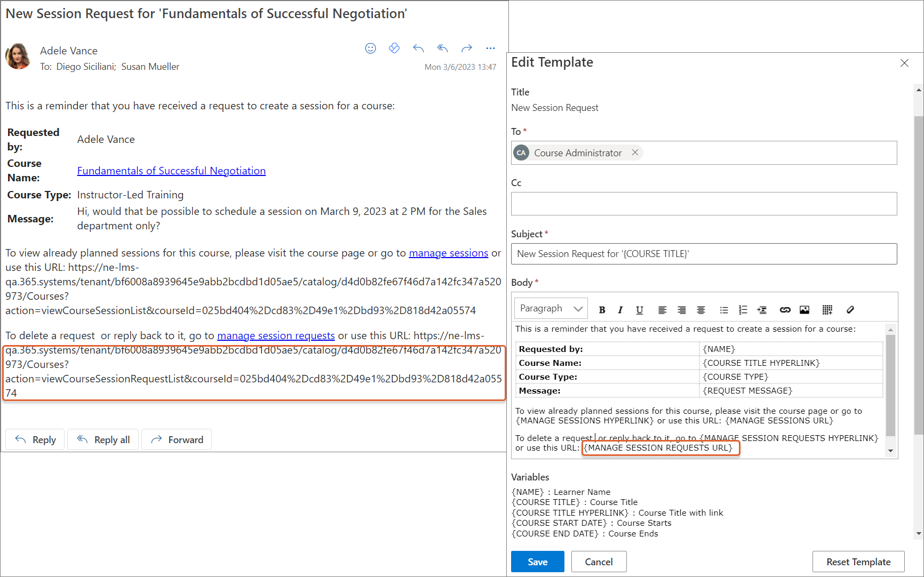Save the edited template
This screenshot has width=924, height=577.
(x=537, y=562)
